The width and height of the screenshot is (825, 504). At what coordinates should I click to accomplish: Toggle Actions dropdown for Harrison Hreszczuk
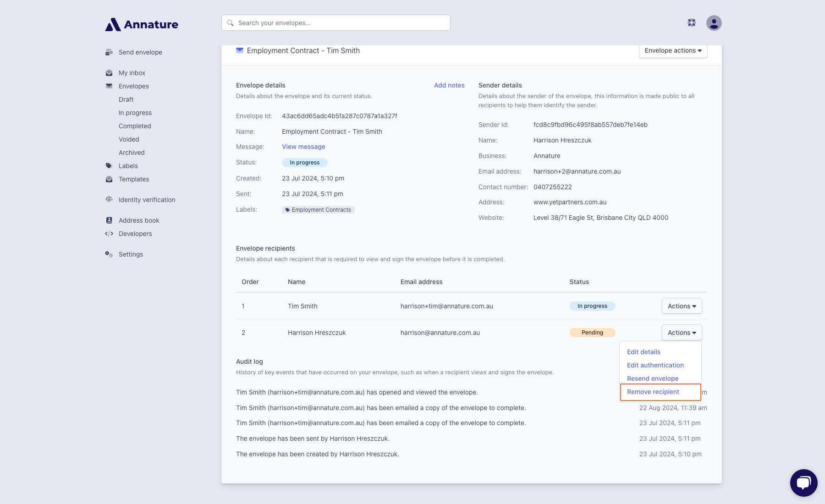point(682,333)
